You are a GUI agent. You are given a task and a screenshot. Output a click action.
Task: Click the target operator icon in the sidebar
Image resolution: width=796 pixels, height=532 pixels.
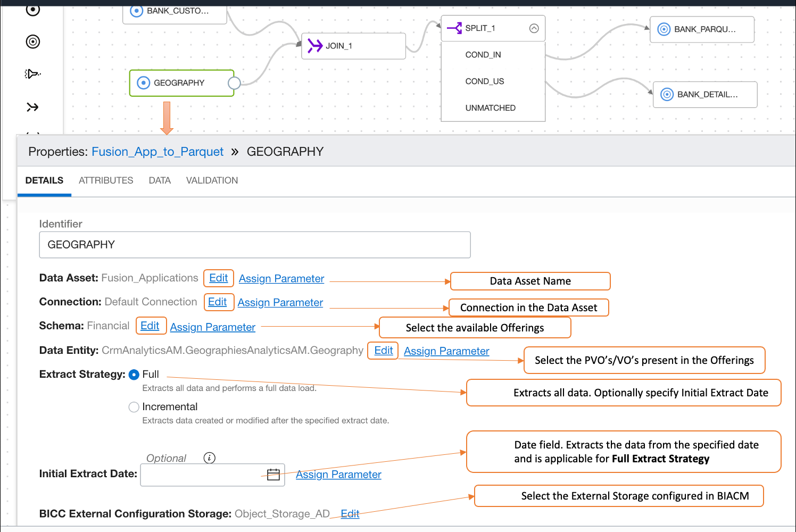click(32, 41)
